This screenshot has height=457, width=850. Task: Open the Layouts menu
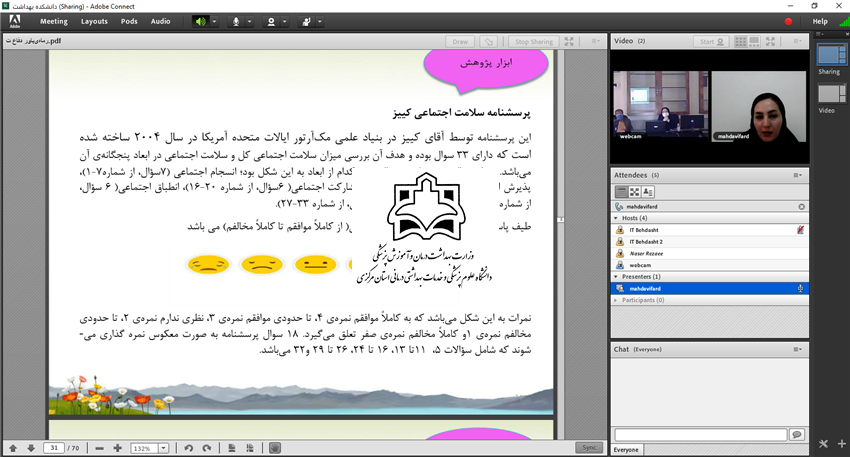click(x=94, y=21)
